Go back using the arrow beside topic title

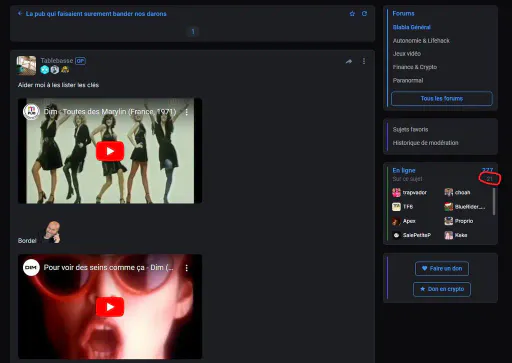point(20,13)
